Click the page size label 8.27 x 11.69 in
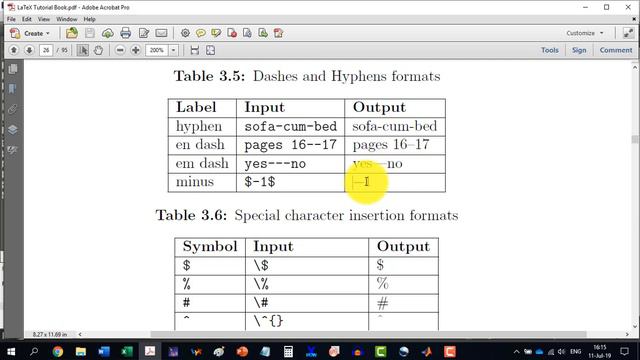This screenshot has width=640, height=360. [50, 334]
